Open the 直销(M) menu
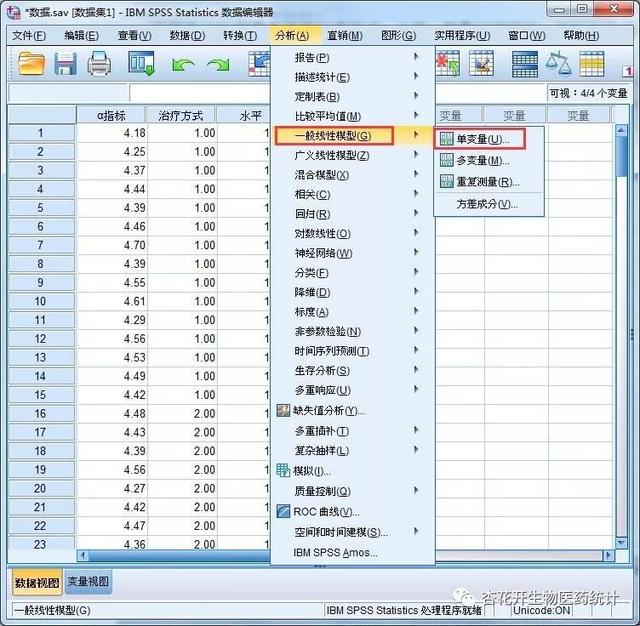Viewport: 640px width, 626px height. click(344, 36)
